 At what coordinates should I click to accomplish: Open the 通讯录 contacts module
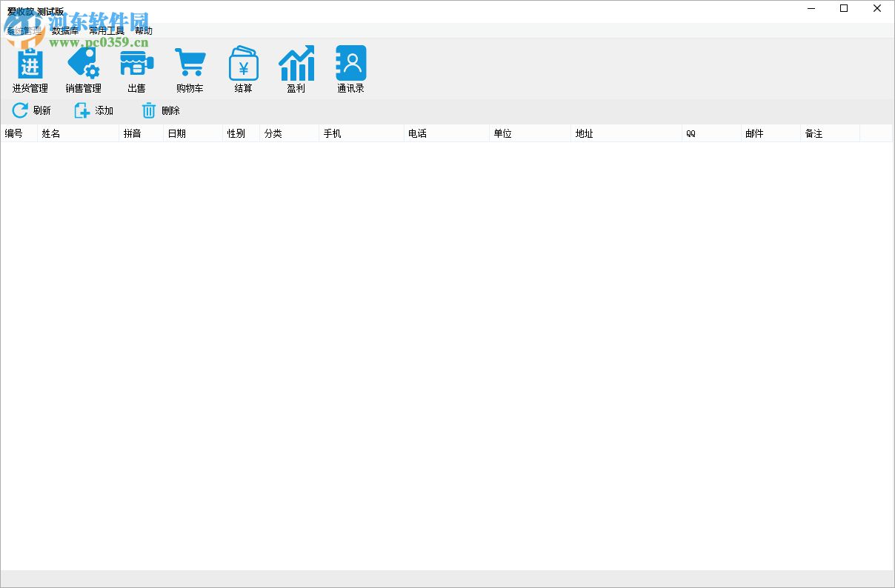click(x=350, y=69)
